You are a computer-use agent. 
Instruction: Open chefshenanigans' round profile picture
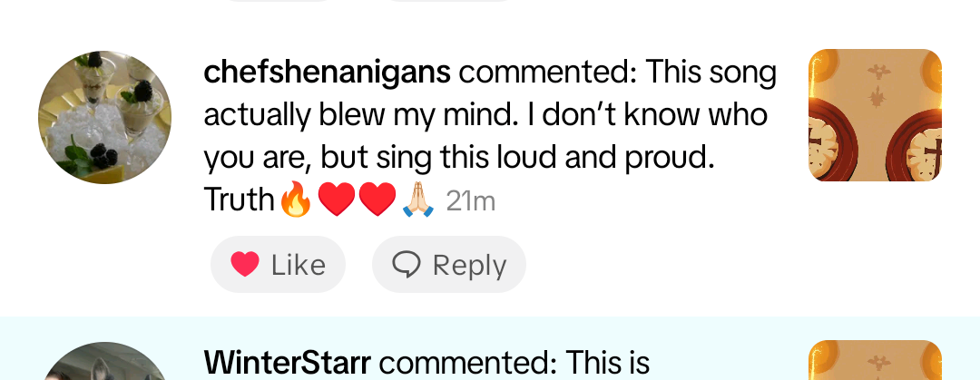[104, 118]
